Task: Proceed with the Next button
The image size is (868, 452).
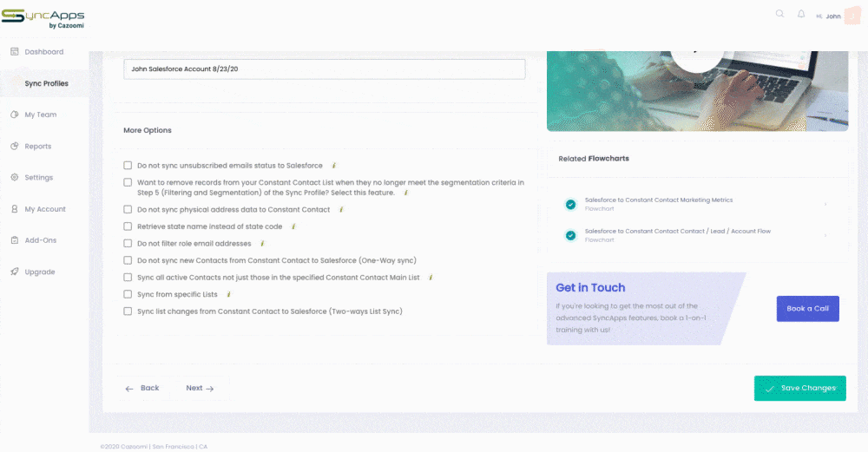Action: click(x=200, y=388)
